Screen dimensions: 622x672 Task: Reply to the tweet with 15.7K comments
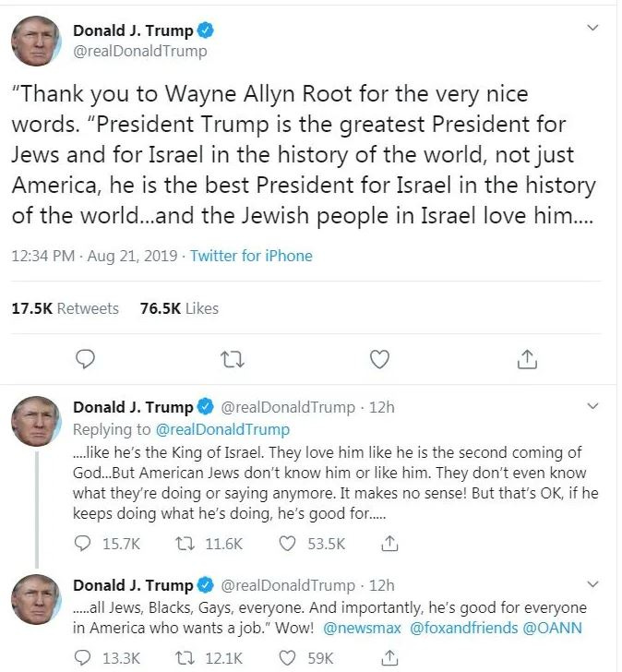[82, 544]
